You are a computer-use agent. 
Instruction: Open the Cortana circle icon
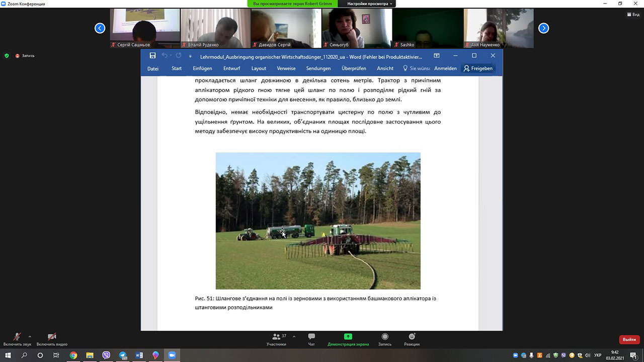pos(40,355)
